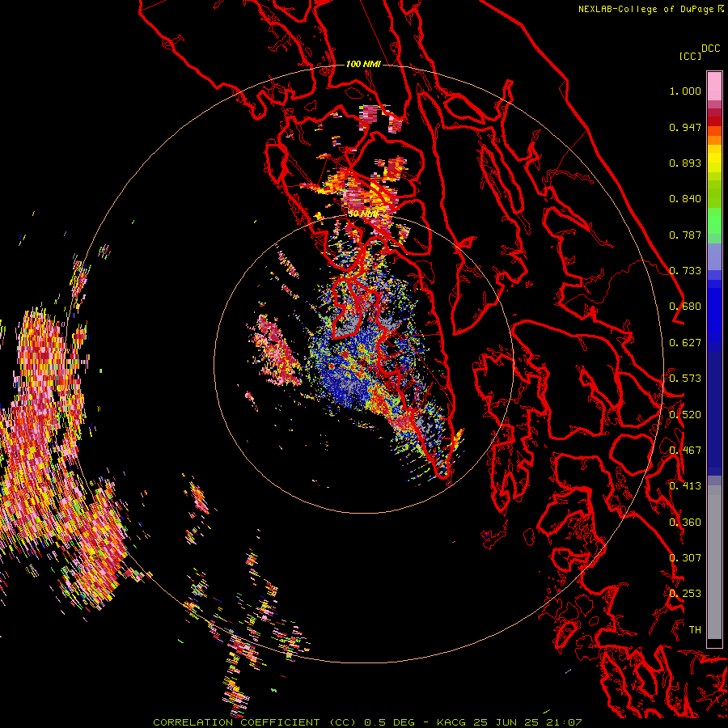
Task: Click the 50 NMI range ring label
Action: (x=363, y=214)
